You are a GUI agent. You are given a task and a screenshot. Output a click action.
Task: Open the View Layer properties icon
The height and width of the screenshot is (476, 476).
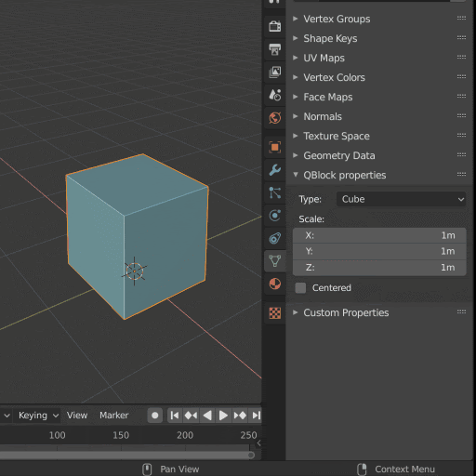pos(275,72)
